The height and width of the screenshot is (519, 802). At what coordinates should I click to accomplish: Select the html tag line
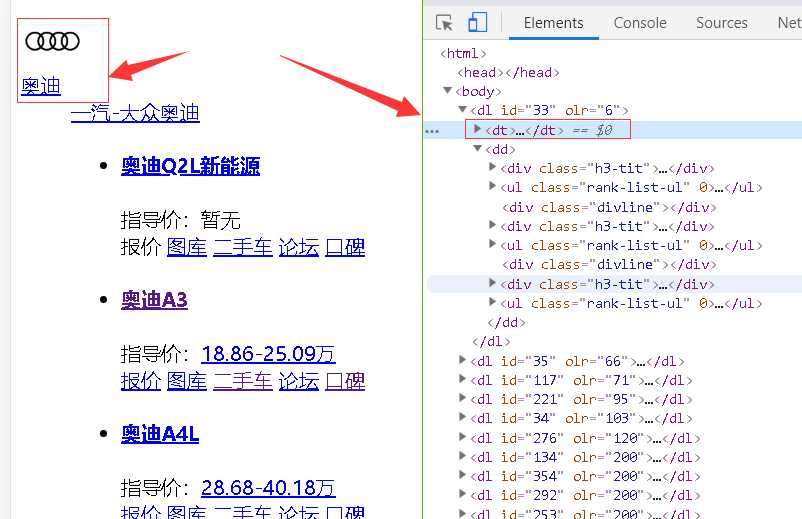[x=463, y=53]
